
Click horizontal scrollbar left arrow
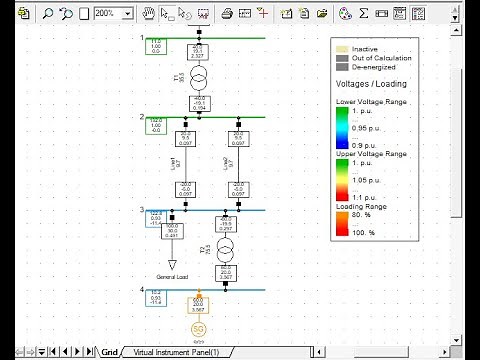[x=319, y=352]
